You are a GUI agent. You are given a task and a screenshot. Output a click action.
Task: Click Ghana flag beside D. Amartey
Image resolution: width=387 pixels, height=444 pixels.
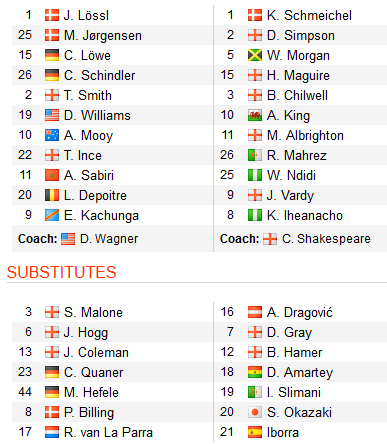click(255, 372)
